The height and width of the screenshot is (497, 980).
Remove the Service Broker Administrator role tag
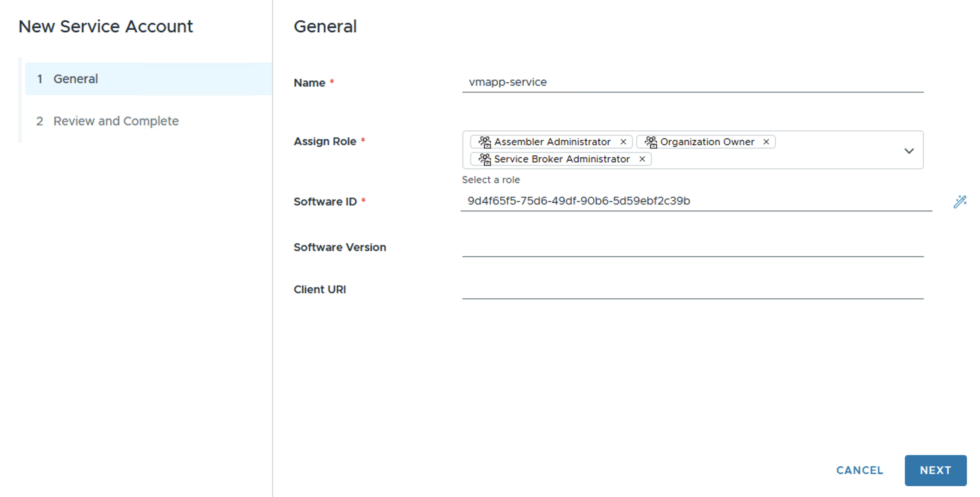tap(642, 159)
